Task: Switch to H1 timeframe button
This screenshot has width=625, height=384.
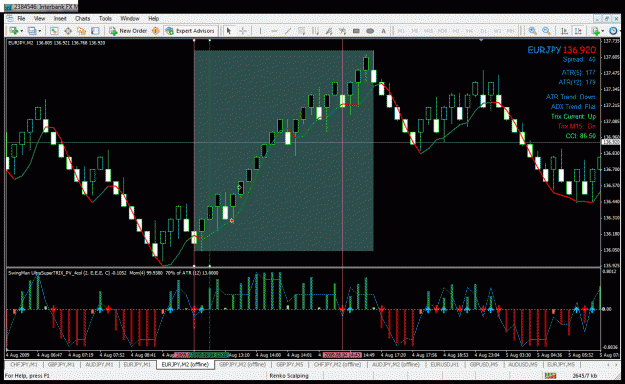Action: point(456,31)
